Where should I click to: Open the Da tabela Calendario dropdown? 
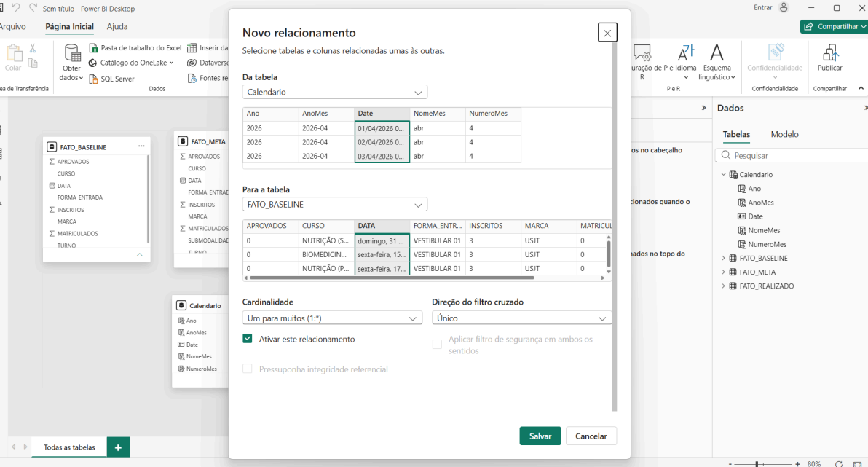pyautogui.click(x=335, y=92)
